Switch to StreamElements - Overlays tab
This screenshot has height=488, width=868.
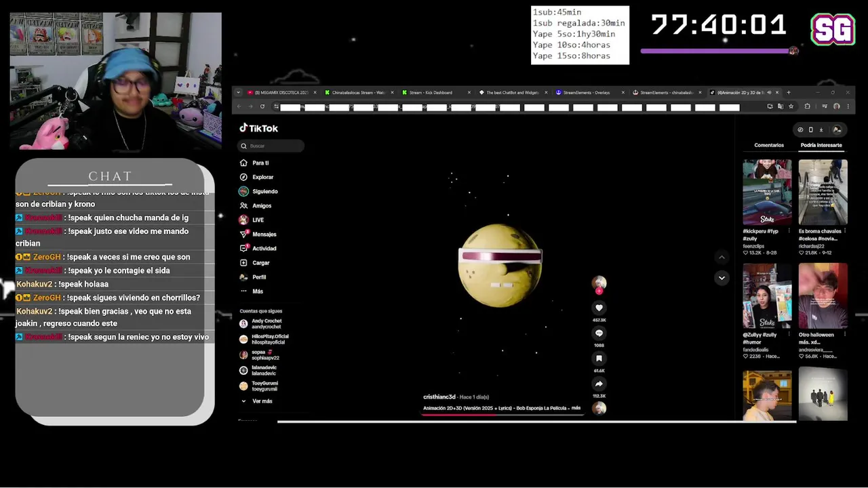[x=589, y=92]
